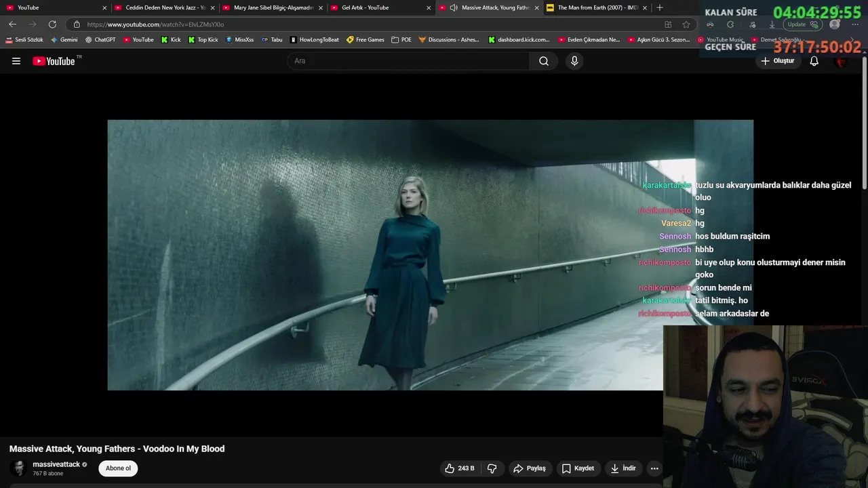Open the YouTube guide hamburger menu

16,61
